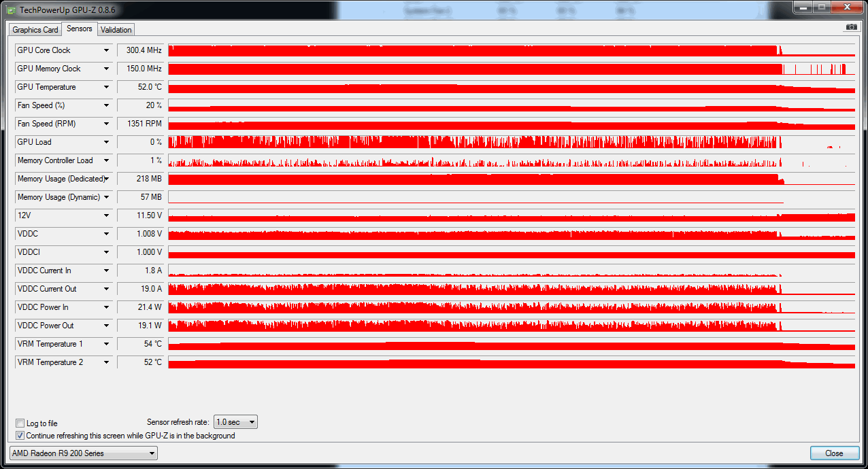Click the 19.0 A current out value

coord(141,289)
